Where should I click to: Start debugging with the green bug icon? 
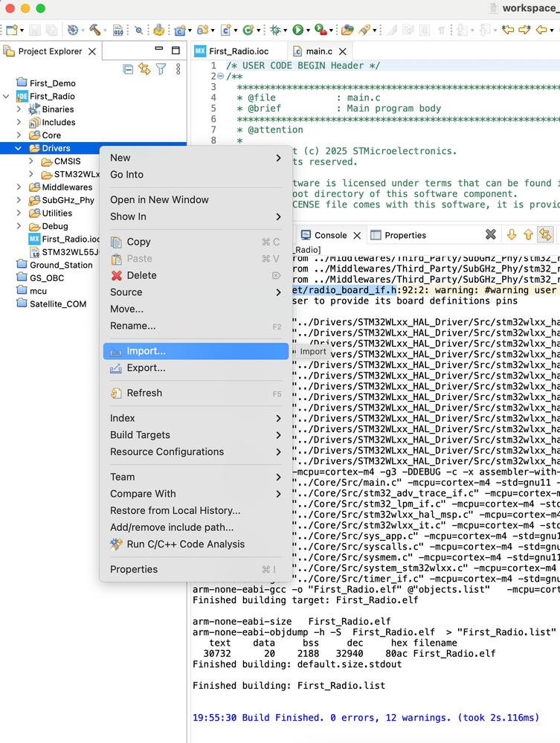[x=275, y=30]
